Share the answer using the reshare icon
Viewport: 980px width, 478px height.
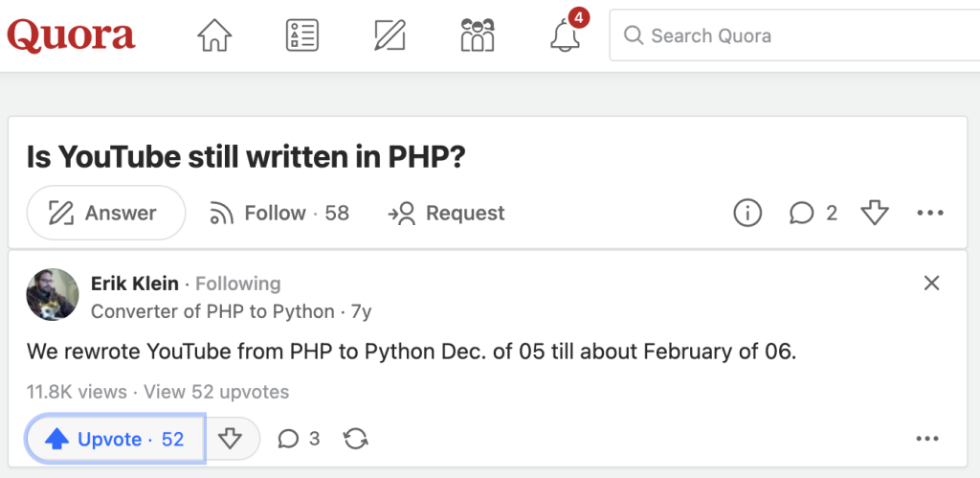coord(355,439)
